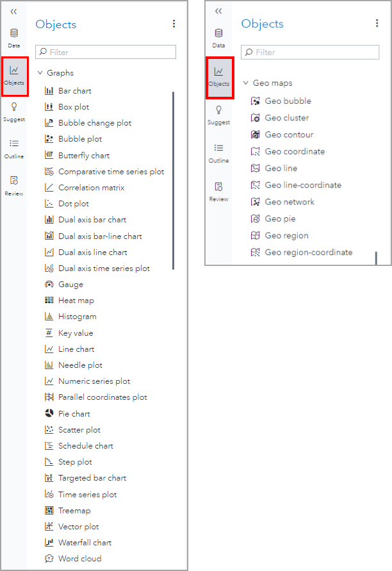
Task: Click the scrollbar beside the Graphs list
Action: (x=174, y=181)
